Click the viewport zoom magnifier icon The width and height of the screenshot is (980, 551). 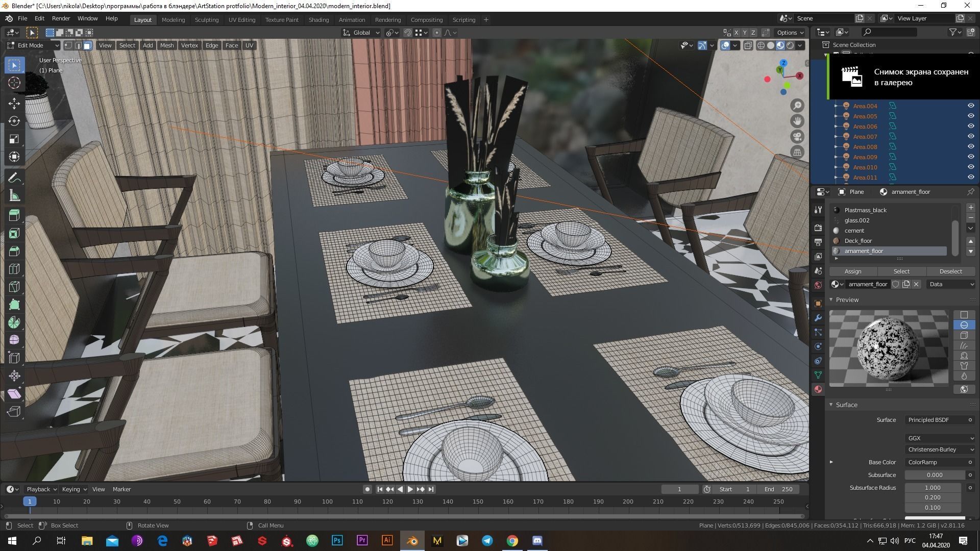coord(797,106)
